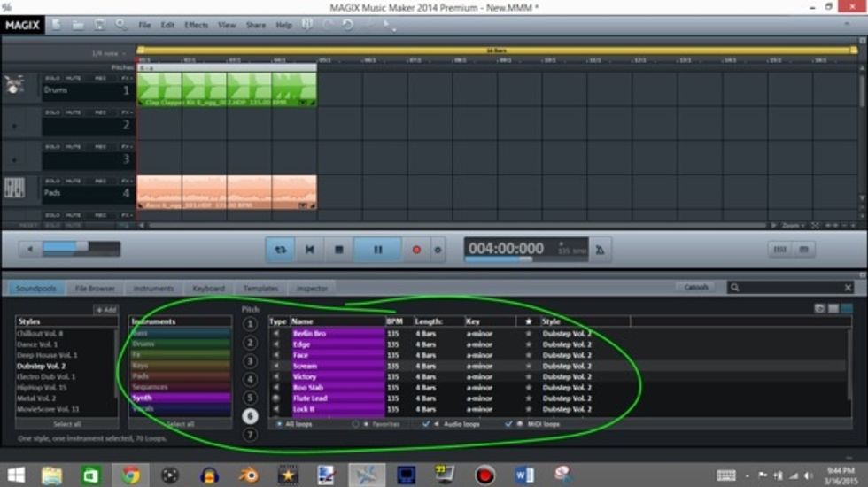This screenshot has height=487, width=868.
Task: Clear the soundpool search with the X icon
Action: click(848, 287)
